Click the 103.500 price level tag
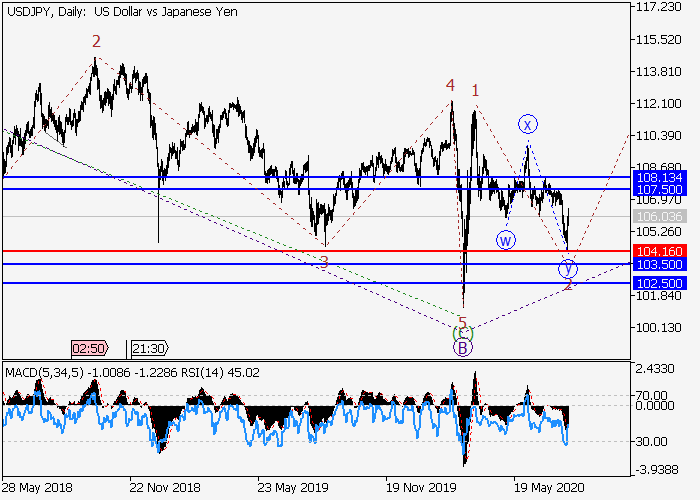Viewport: 700px width, 500px height. pyautogui.click(x=658, y=264)
